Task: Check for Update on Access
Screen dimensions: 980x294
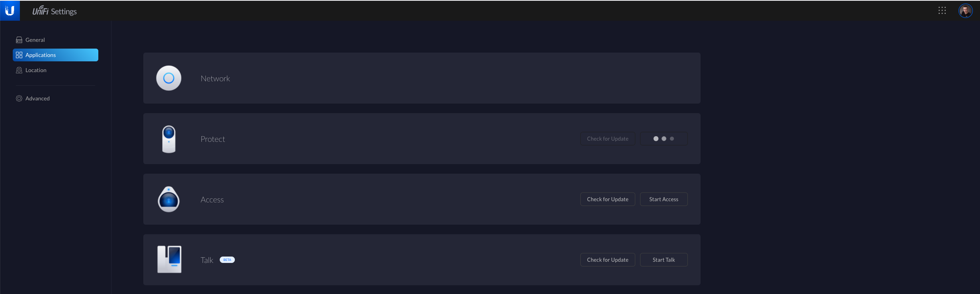Action: pyautogui.click(x=607, y=199)
